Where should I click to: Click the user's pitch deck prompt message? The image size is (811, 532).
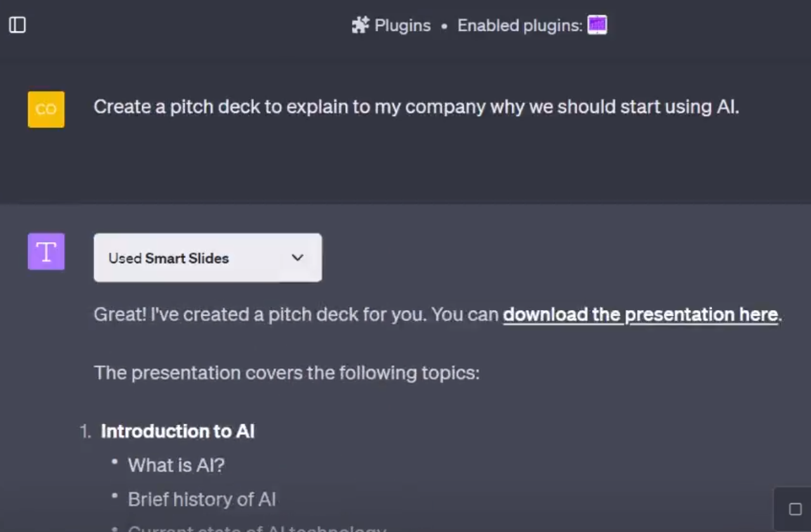pyautogui.click(x=416, y=107)
